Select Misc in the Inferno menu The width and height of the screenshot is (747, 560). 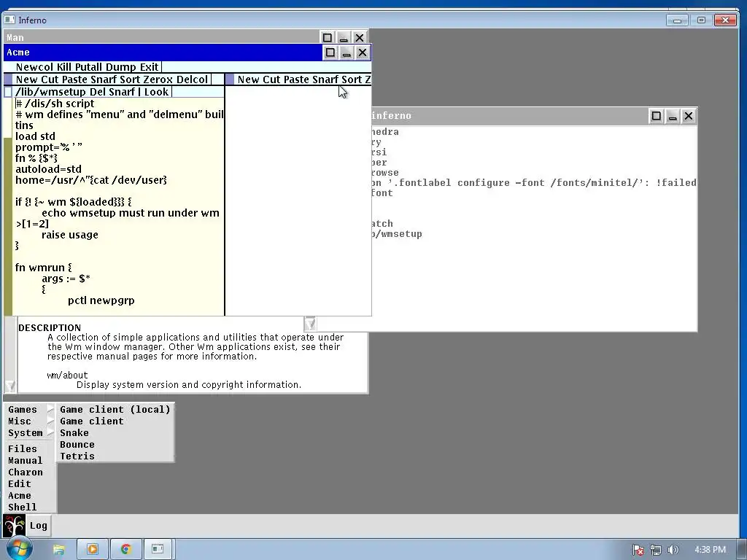(20, 421)
